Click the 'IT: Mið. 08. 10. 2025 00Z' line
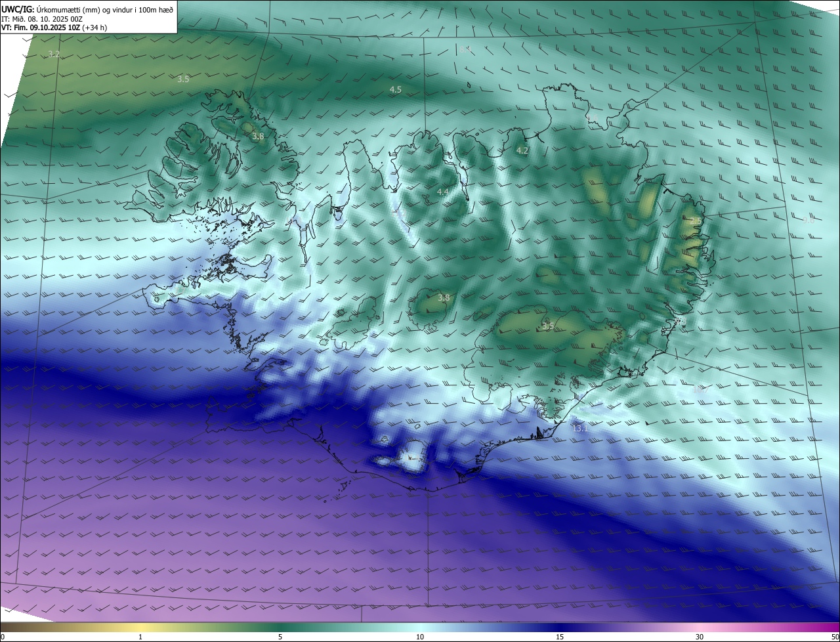The height and width of the screenshot is (642, 840). pyautogui.click(x=41, y=19)
